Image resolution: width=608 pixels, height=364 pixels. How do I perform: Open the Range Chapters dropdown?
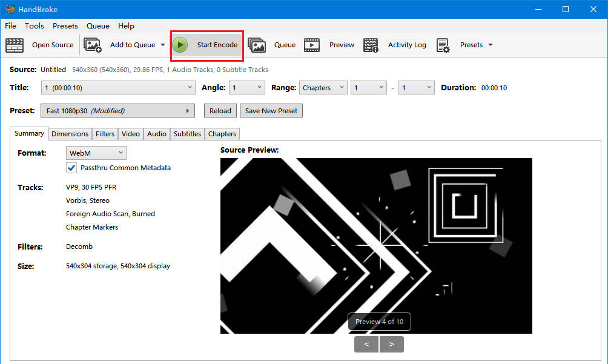[x=323, y=88]
